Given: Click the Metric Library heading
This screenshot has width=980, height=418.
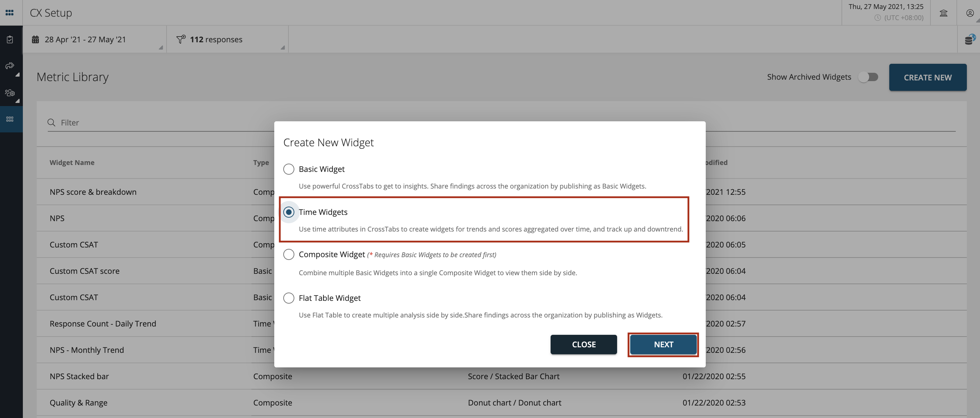Looking at the screenshot, I should coord(72,77).
